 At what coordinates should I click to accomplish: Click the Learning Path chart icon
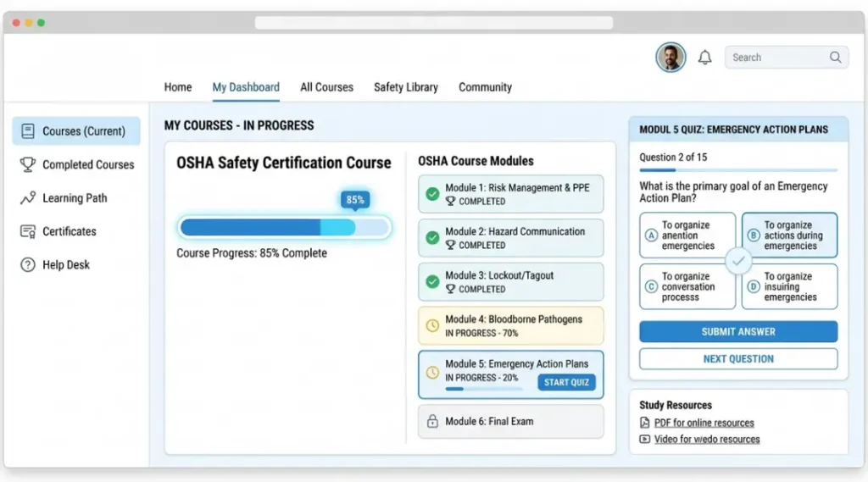(x=28, y=198)
